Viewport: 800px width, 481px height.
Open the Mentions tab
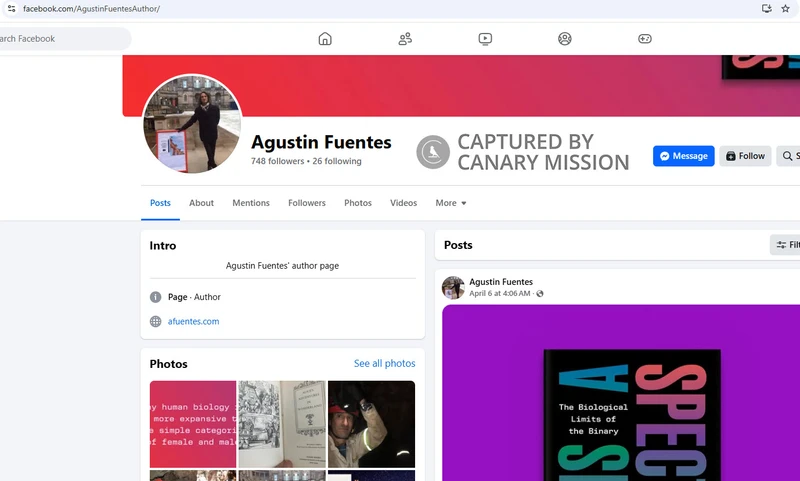(x=251, y=203)
